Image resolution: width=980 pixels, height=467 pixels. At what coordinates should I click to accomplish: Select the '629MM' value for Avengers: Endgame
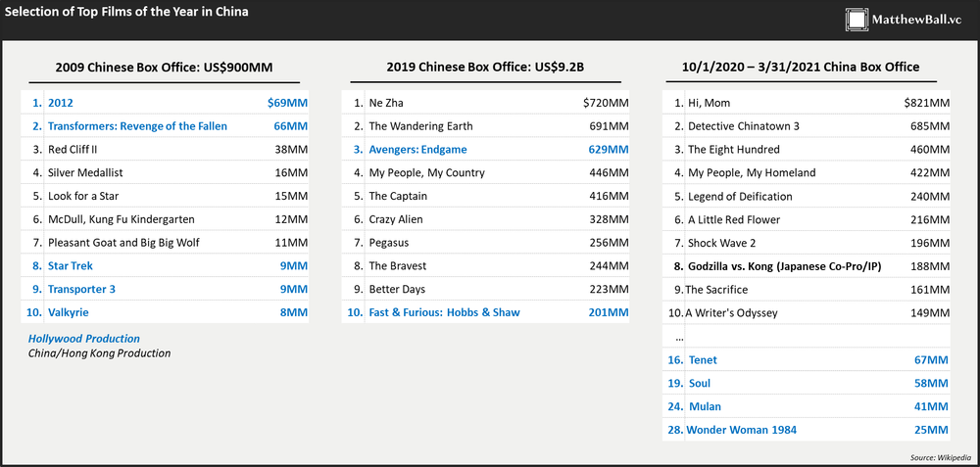pos(609,150)
